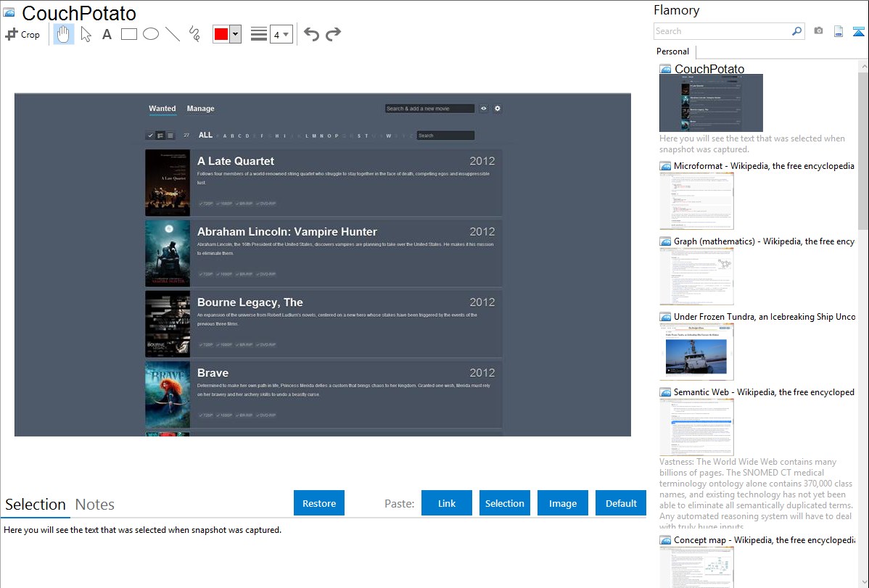The width and height of the screenshot is (869, 588).
Task: Select the text annotation tool
Action: pyautogui.click(x=107, y=34)
